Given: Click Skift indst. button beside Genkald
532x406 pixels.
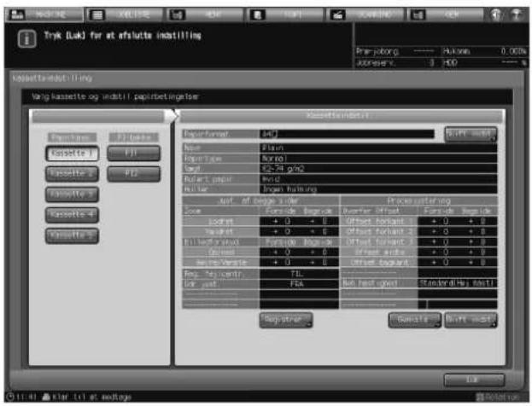Looking at the screenshot, I should (471, 320).
